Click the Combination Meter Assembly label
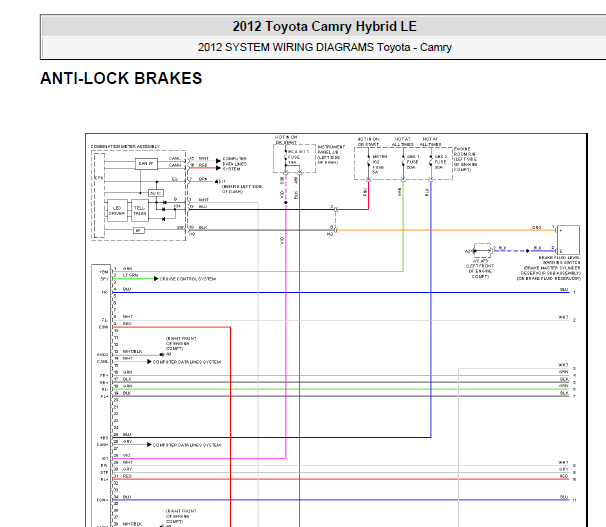This screenshot has width=606, height=527. point(125,147)
